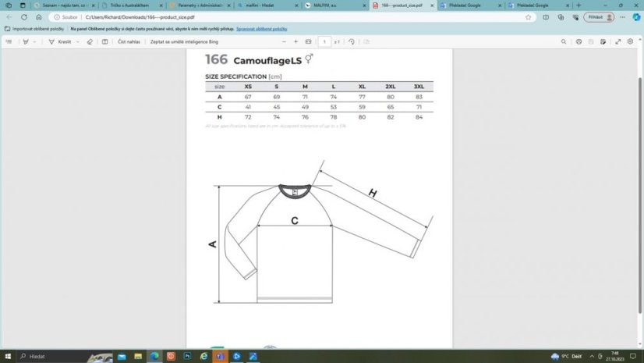Switch to the first Překladač Google tab

click(x=470, y=5)
